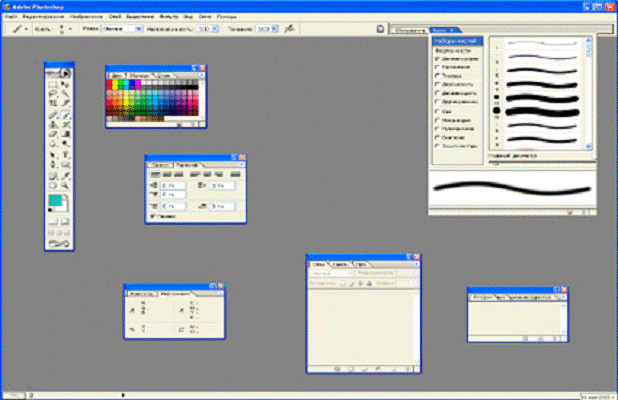Select Brush Presets heading in Brushes panel
Screen dimensions: 618x400
pyautogui.click(x=457, y=41)
